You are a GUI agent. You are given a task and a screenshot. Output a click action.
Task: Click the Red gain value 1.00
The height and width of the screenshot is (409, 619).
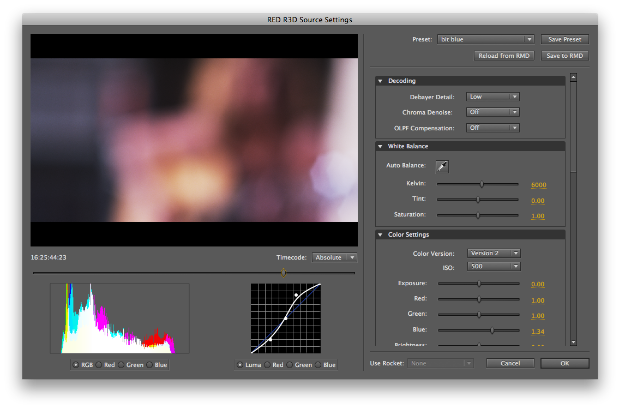pos(538,300)
